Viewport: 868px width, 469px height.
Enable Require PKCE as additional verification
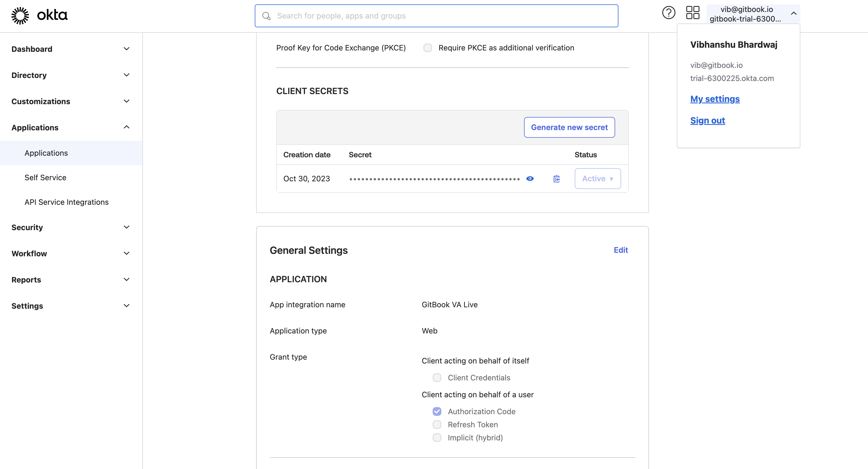[x=428, y=47]
